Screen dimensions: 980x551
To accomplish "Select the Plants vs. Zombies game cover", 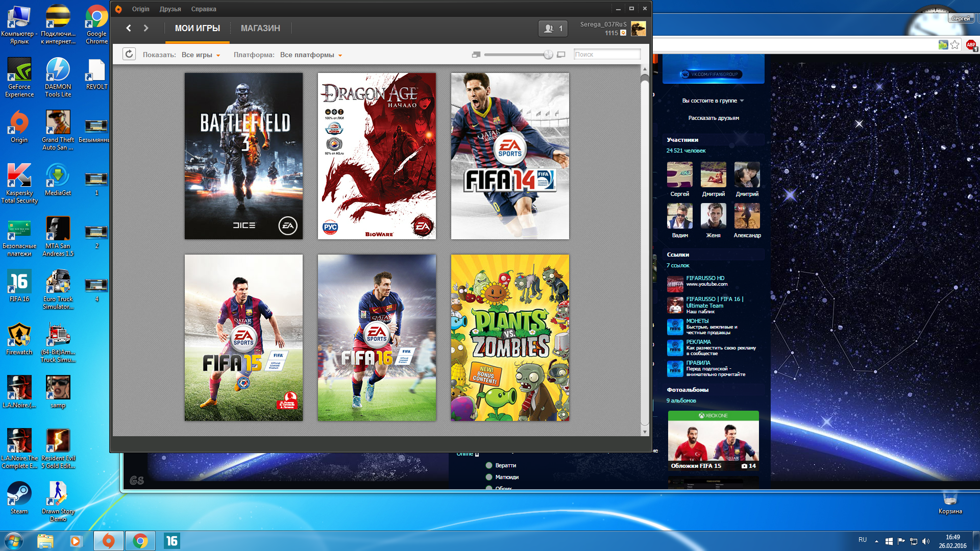I will tap(510, 338).
